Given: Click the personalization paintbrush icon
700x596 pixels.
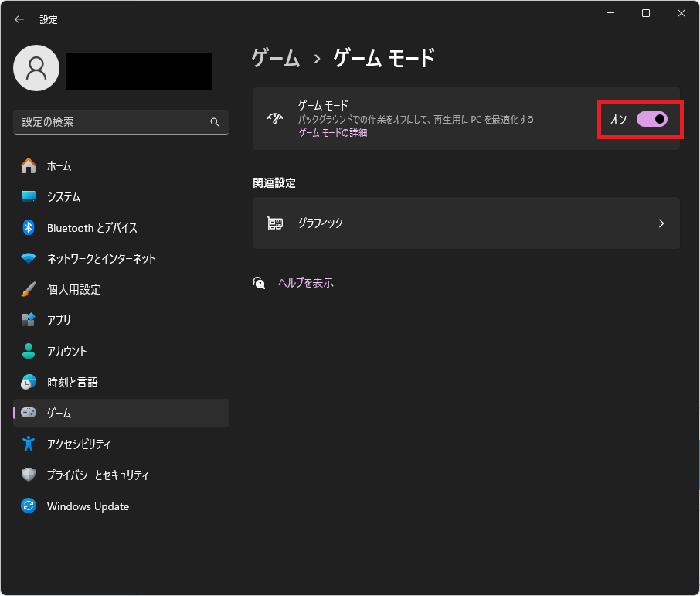Looking at the screenshot, I should click(29, 289).
